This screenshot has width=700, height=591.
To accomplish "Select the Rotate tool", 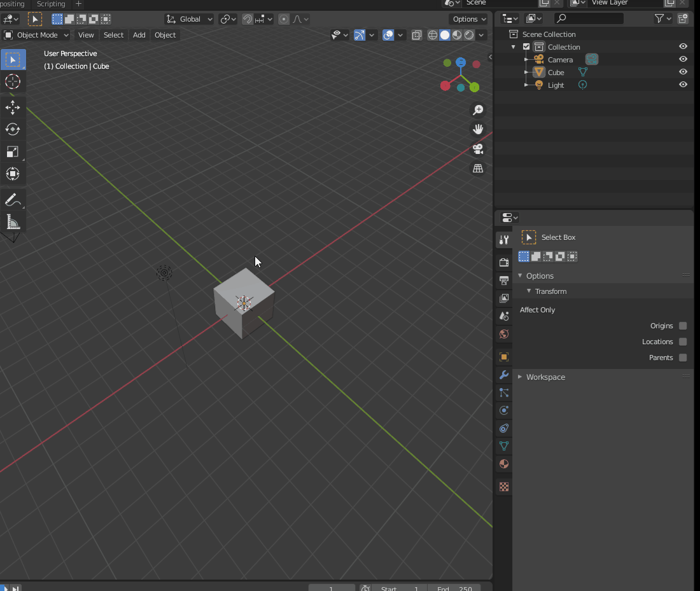I will tap(13, 129).
